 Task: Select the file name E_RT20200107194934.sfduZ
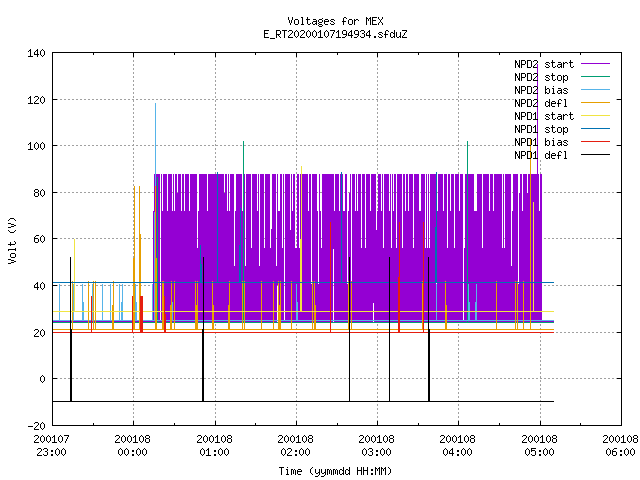(x=335, y=34)
